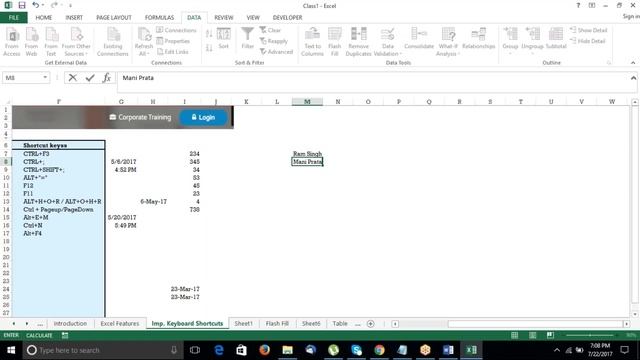This screenshot has height=360, width=640.
Task: Open the Introduction sheet tab
Action: (x=70, y=323)
